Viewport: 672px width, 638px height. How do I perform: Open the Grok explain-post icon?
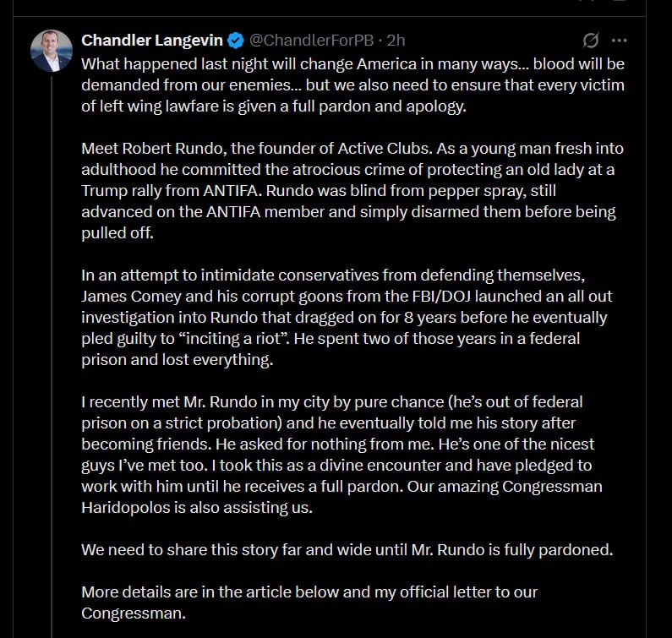(592, 41)
